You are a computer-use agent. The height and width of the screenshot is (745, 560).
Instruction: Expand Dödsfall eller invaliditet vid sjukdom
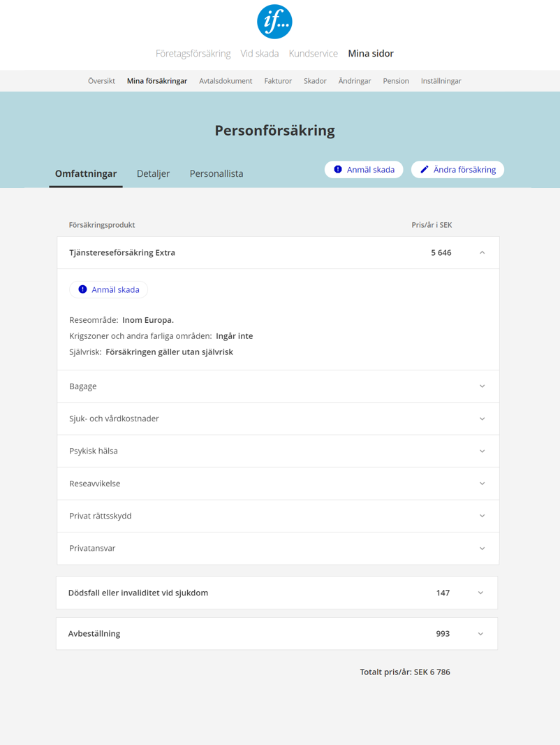480,593
